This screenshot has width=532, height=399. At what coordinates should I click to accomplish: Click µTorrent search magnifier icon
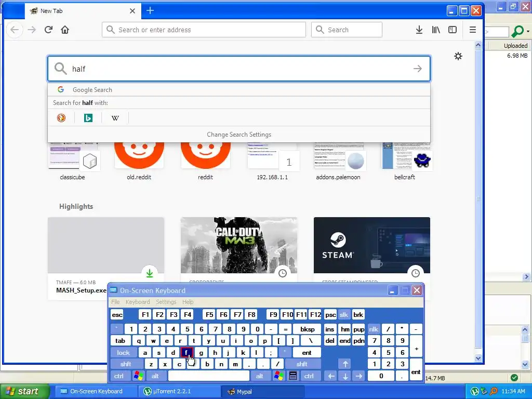517,31
